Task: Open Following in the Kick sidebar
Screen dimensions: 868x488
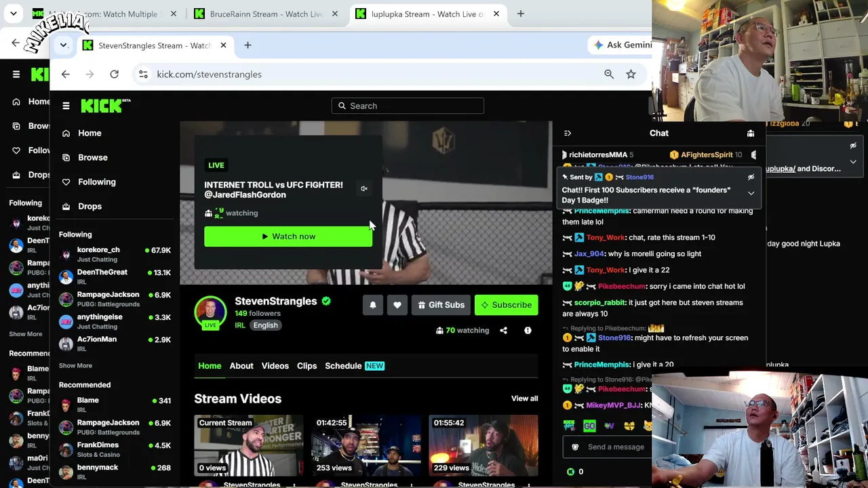Action: (x=96, y=182)
